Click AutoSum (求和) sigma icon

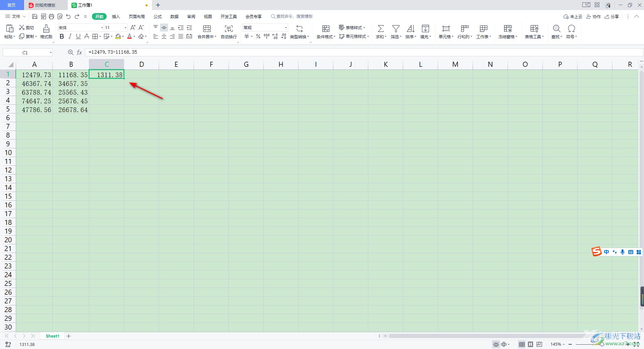(x=381, y=29)
